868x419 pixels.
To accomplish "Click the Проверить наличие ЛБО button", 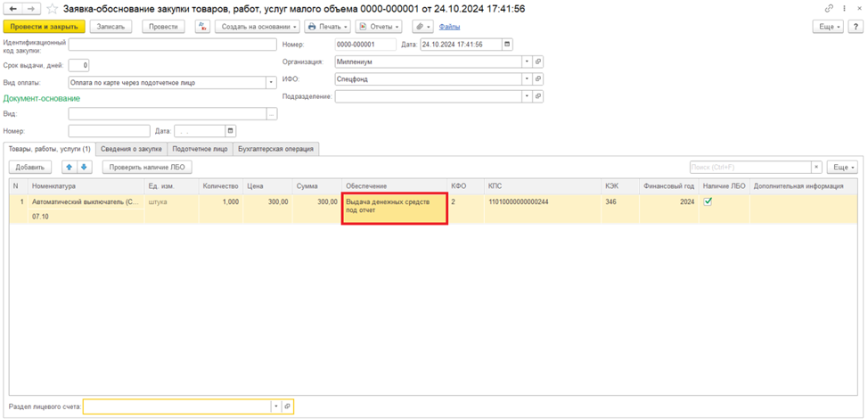I will click(x=147, y=167).
